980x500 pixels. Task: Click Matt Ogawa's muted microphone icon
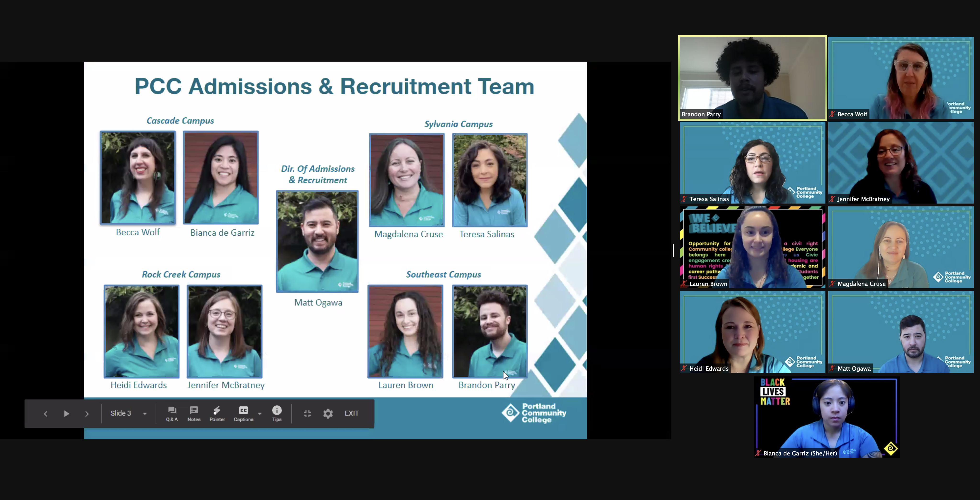tap(832, 368)
